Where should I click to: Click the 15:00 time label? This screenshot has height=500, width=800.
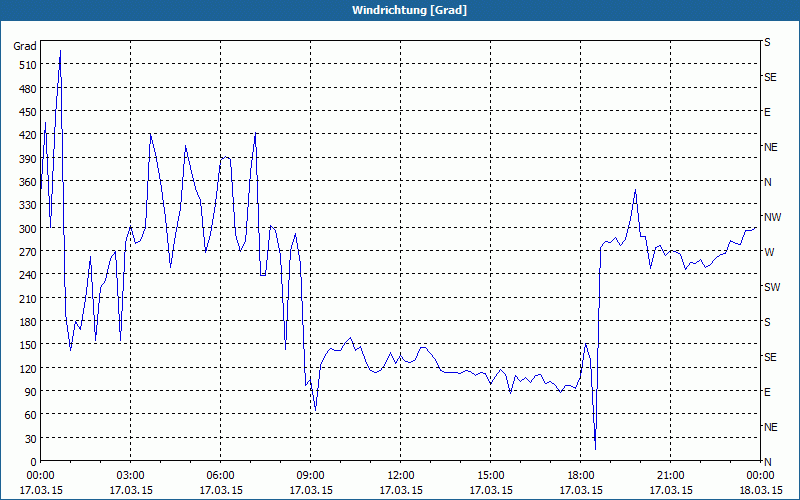(x=491, y=476)
